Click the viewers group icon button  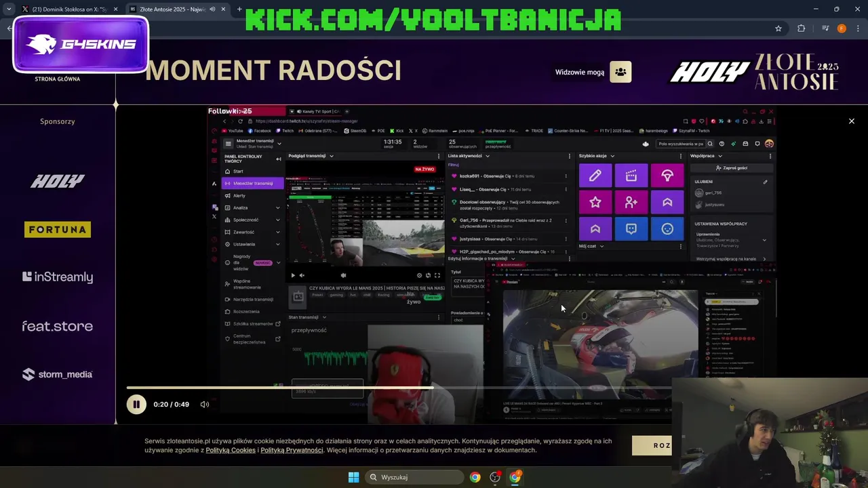tap(620, 72)
